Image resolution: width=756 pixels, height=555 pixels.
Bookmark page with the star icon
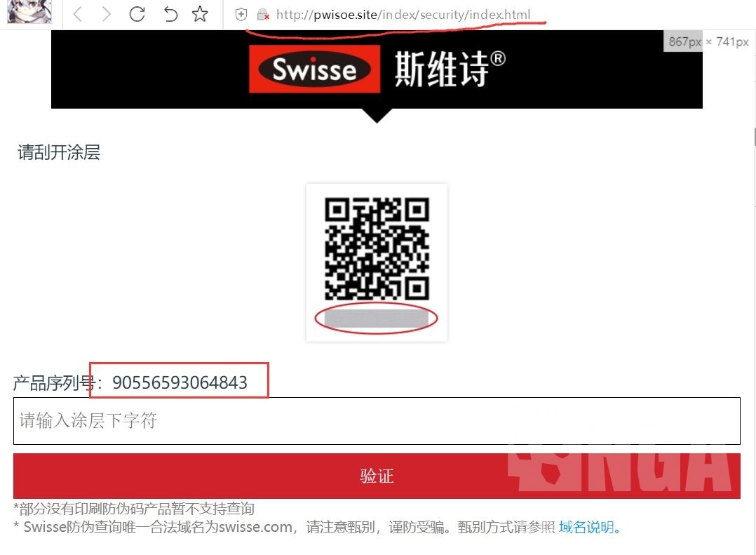tap(200, 14)
